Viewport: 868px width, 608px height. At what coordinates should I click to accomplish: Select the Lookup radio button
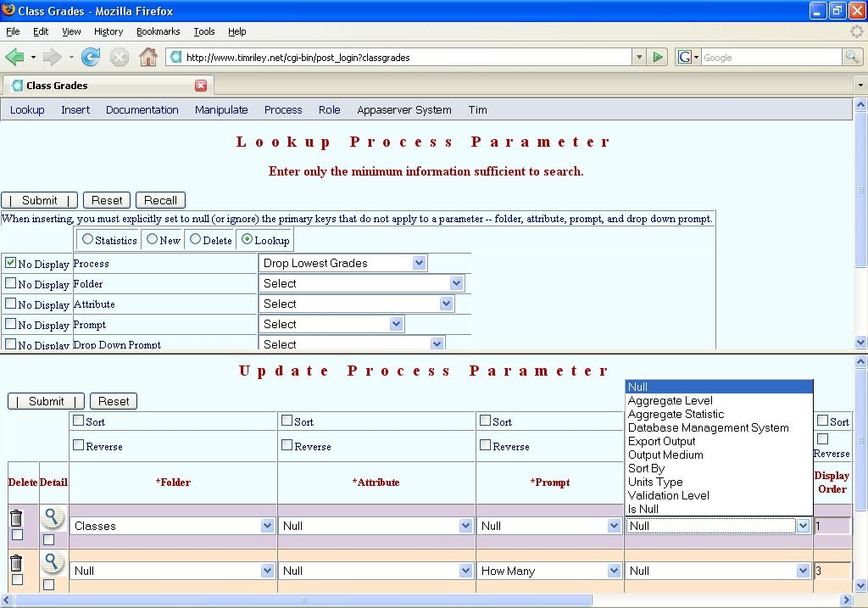coord(247,239)
